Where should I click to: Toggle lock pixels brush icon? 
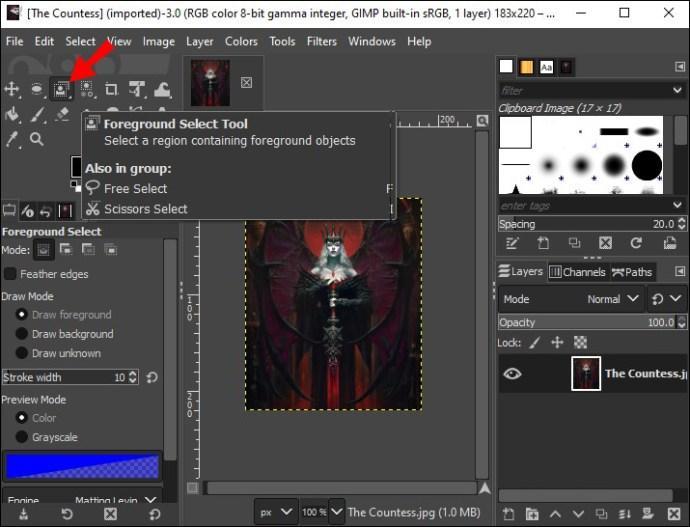(x=535, y=343)
